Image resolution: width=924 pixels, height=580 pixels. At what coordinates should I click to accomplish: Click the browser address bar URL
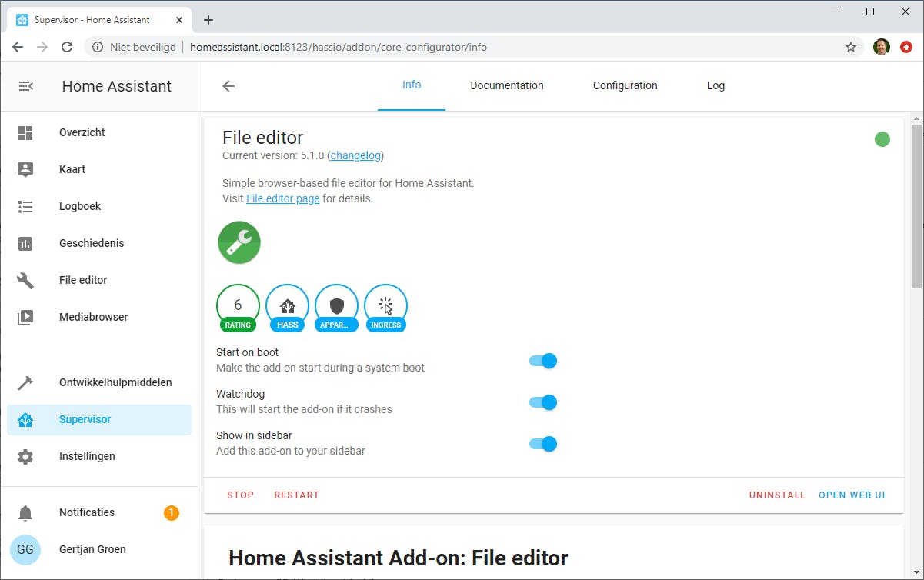(339, 47)
